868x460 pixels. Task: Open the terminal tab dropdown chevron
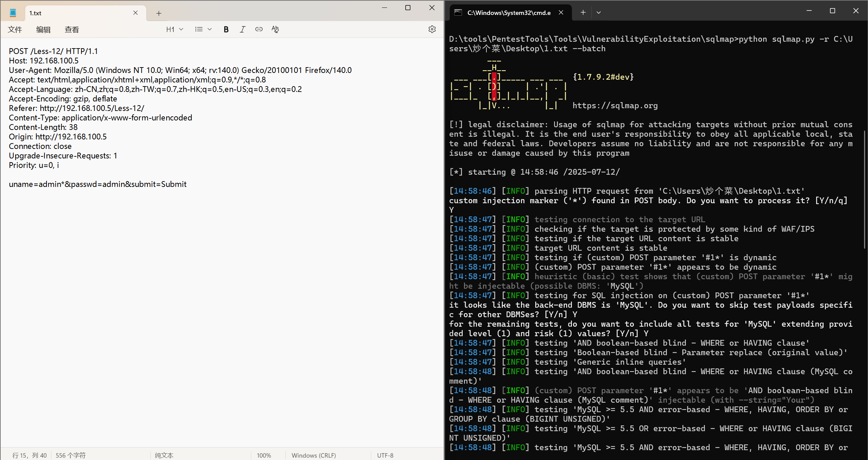pyautogui.click(x=598, y=12)
